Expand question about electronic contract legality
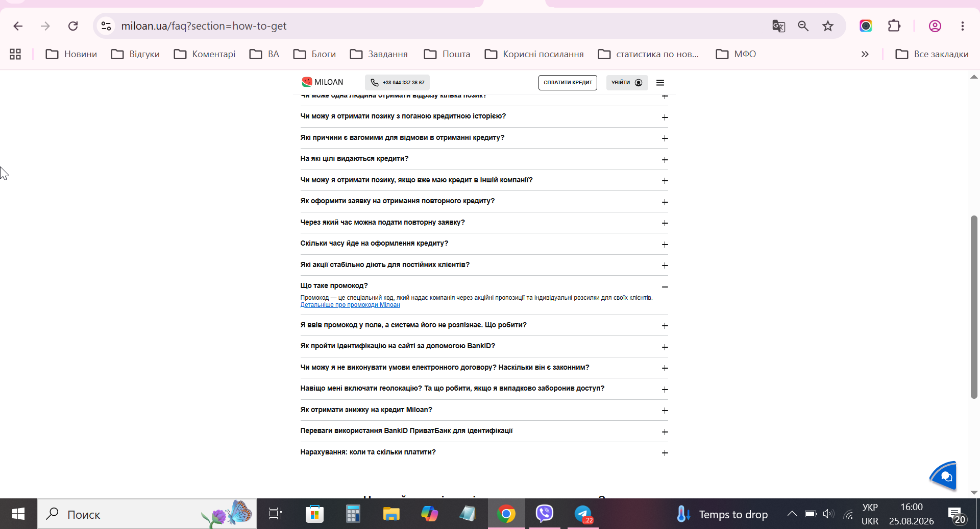This screenshot has width=980, height=529. coord(484,368)
